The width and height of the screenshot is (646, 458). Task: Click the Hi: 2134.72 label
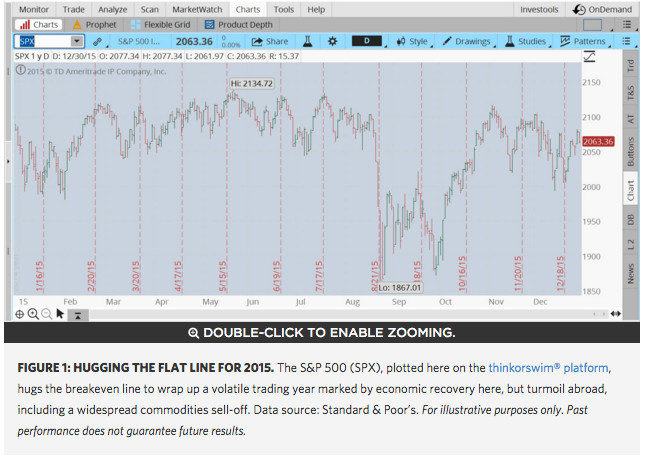(251, 84)
